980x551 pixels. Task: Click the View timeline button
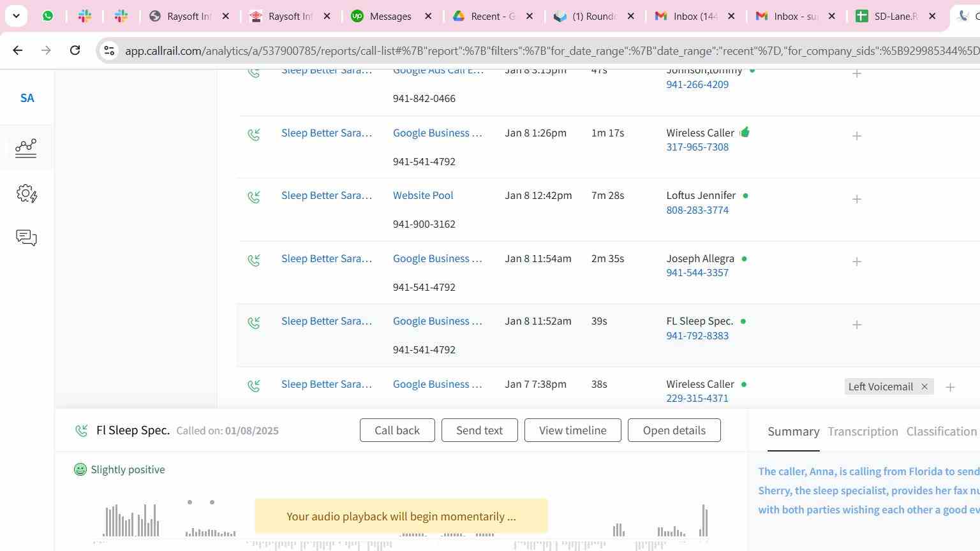tap(573, 430)
